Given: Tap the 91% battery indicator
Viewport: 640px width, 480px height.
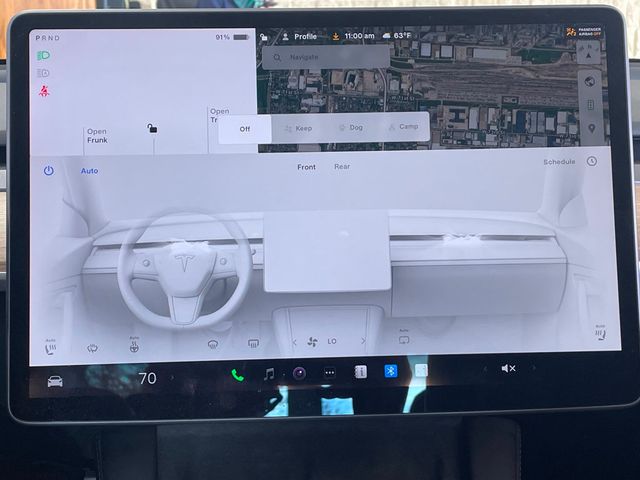Looking at the screenshot, I should coord(232,37).
